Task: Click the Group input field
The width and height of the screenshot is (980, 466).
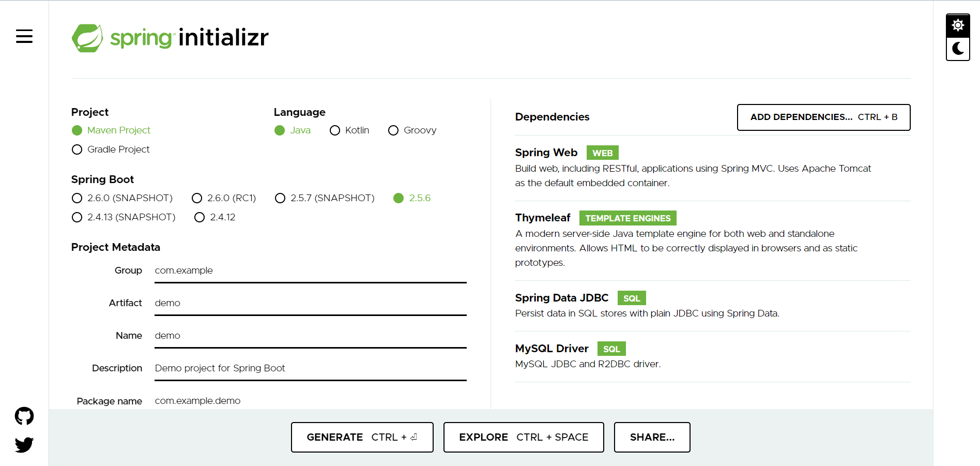Action: (x=311, y=270)
